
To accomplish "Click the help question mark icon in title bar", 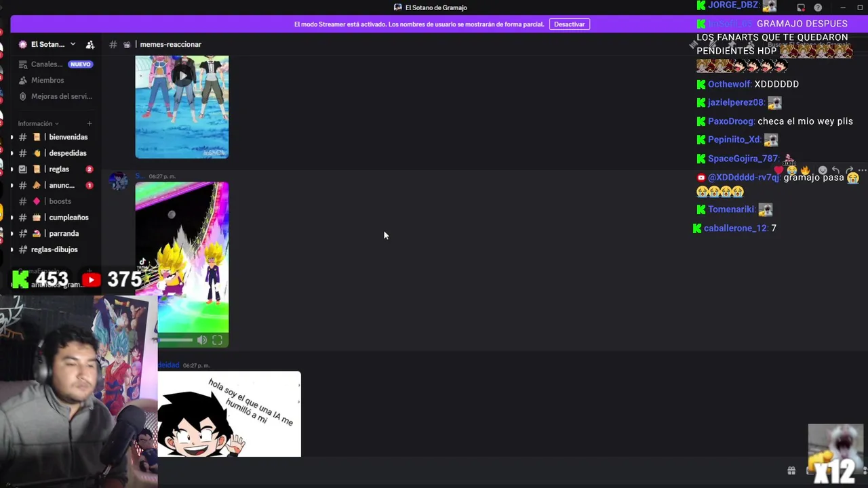I will point(818,7).
